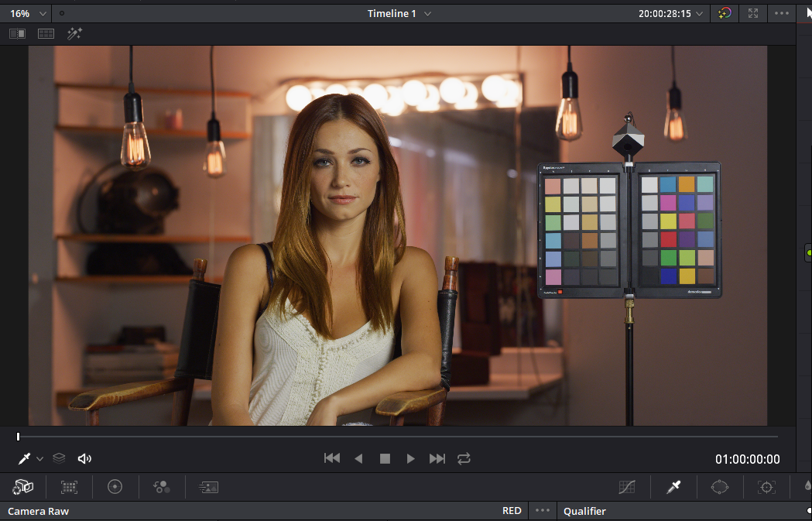Screen dimensions: 812x521
Task: Expand the viewer to full screen
Action: [753, 13]
